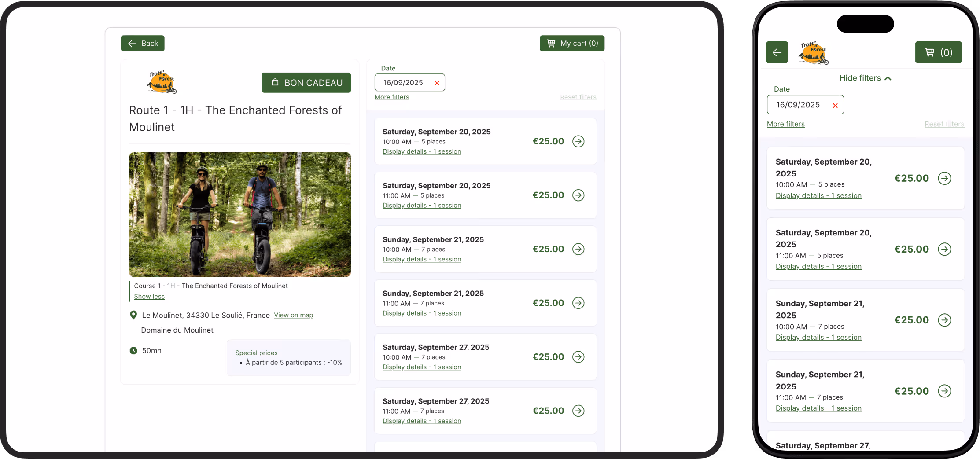Click the clock icon next to 50mn

[133, 351]
